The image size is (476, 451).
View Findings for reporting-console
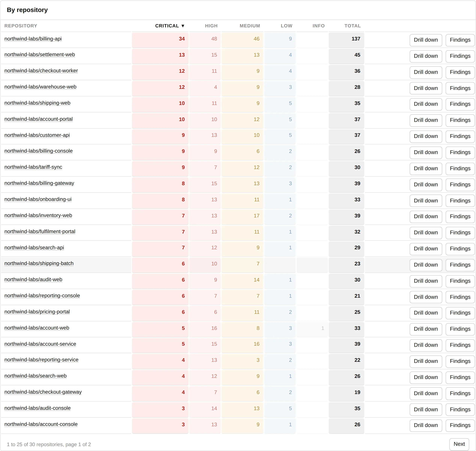(460, 297)
